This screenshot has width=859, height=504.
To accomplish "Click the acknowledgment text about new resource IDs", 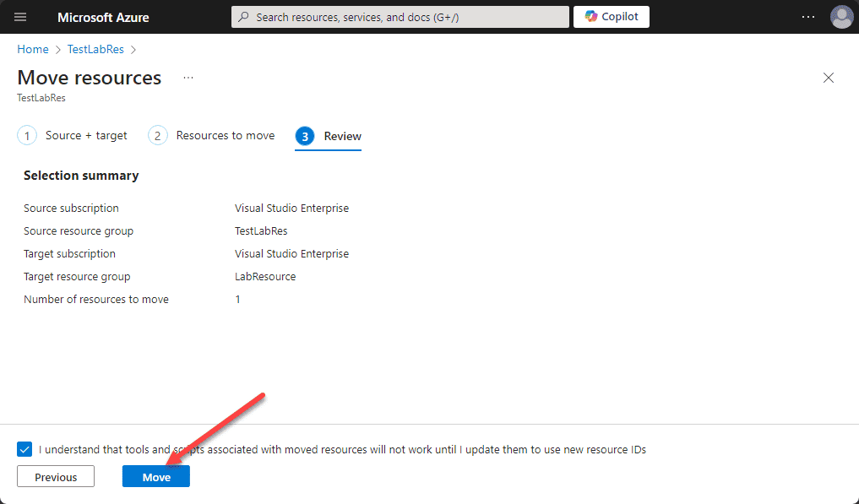I will click(x=342, y=450).
